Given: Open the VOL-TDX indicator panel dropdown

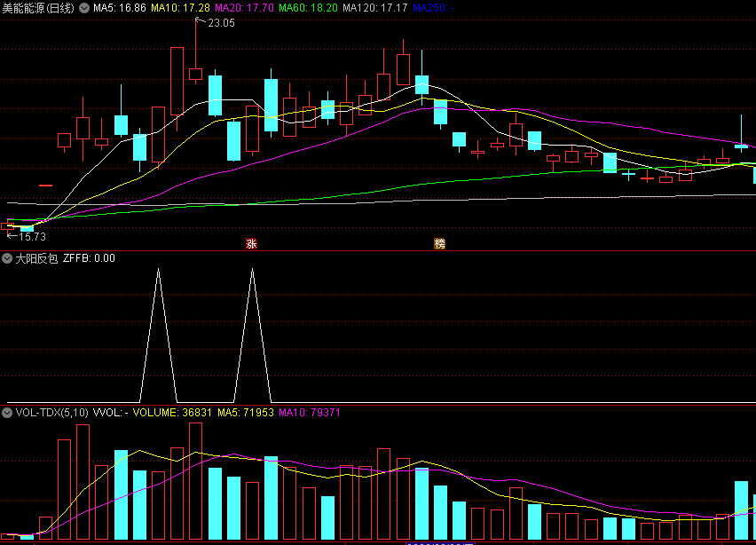Looking at the screenshot, I should tap(7, 413).
